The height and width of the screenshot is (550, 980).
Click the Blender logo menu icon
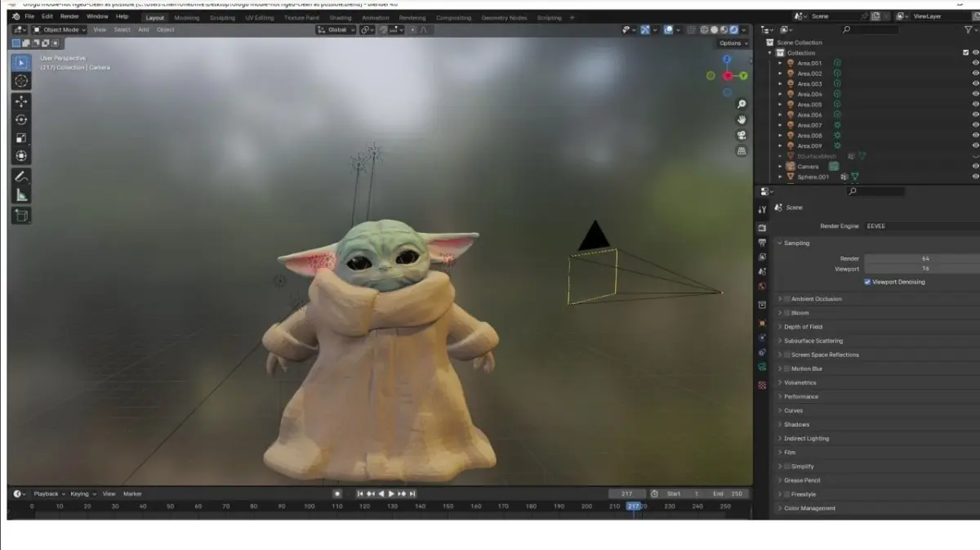16,16
